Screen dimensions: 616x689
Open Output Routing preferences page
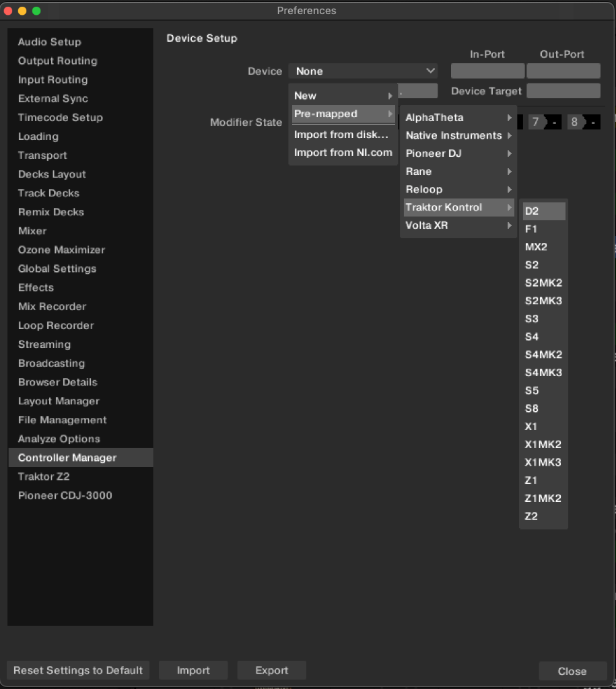coord(81,61)
